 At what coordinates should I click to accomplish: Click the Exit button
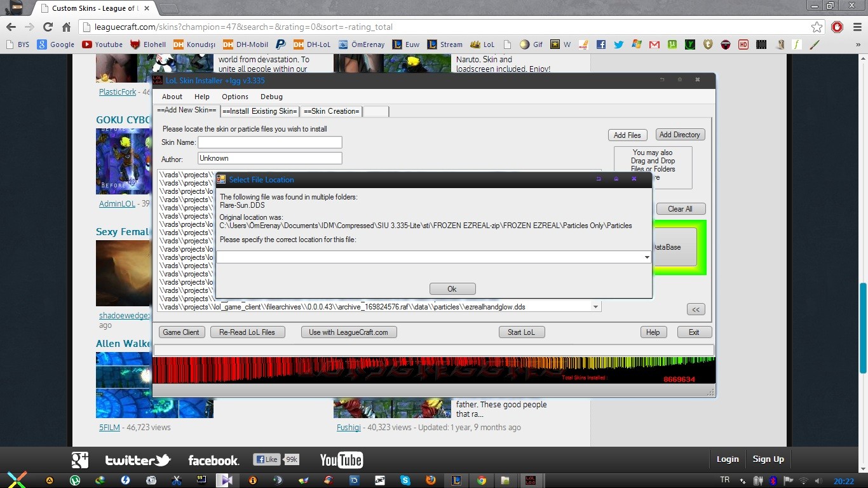[x=694, y=332]
